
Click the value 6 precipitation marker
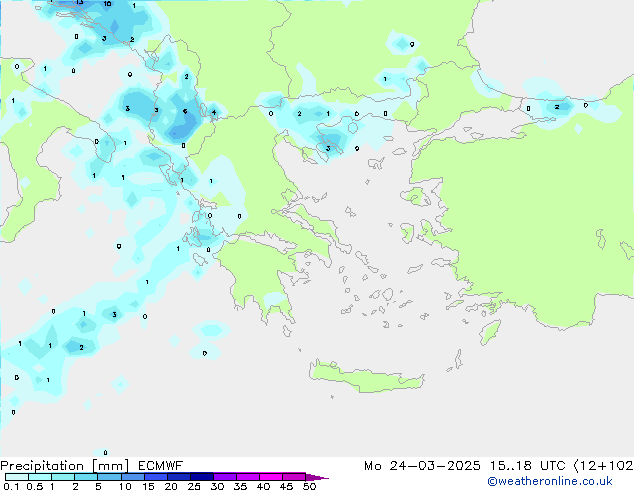point(185,111)
